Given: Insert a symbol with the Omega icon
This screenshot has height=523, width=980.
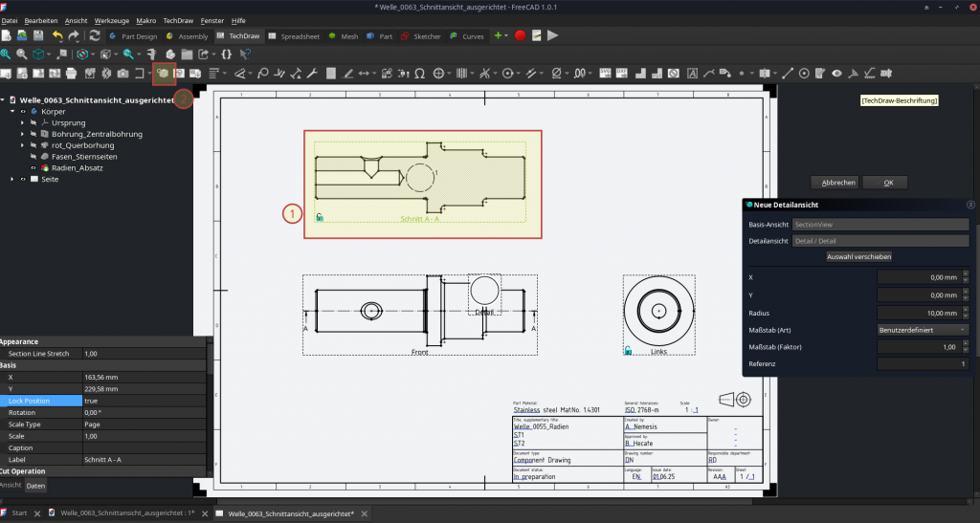Looking at the screenshot, I should 419,73.
